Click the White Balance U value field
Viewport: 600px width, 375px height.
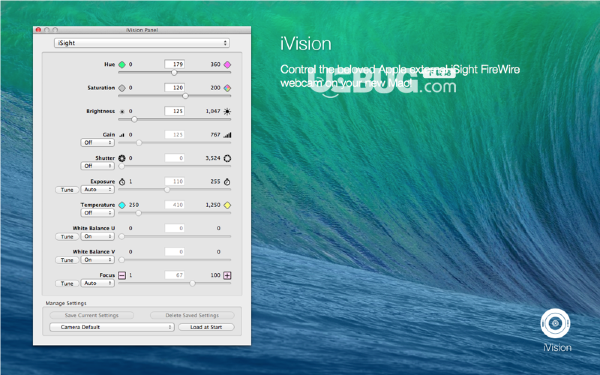[x=174, y=228]
